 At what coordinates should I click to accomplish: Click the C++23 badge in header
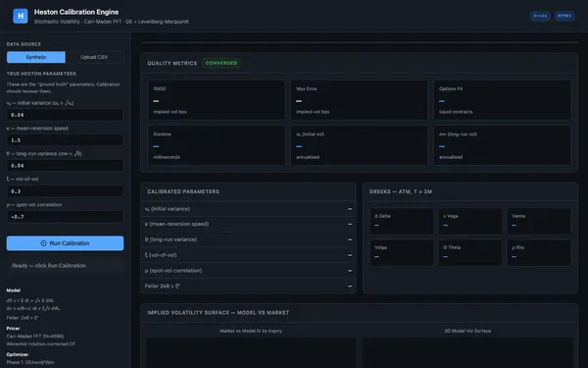point(540,16)
